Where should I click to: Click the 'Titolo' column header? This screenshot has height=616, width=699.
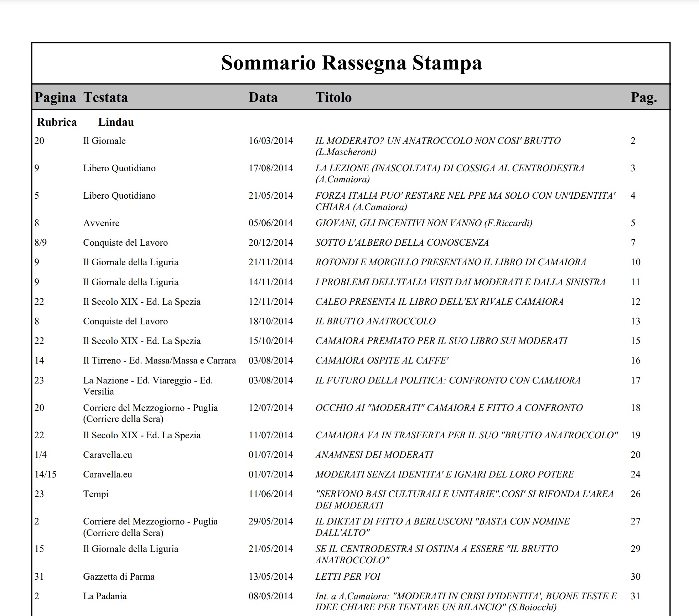pyautogui.click(x=333, y=97)
